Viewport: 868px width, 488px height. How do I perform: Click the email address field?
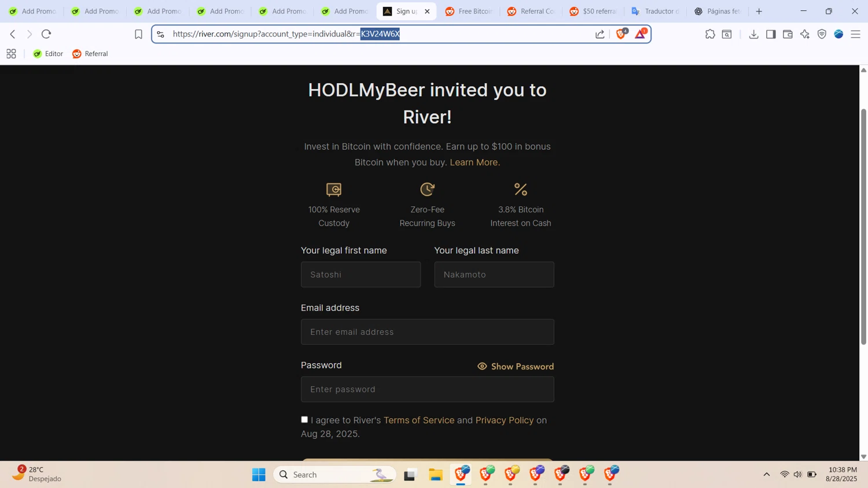tap(428, 332)
